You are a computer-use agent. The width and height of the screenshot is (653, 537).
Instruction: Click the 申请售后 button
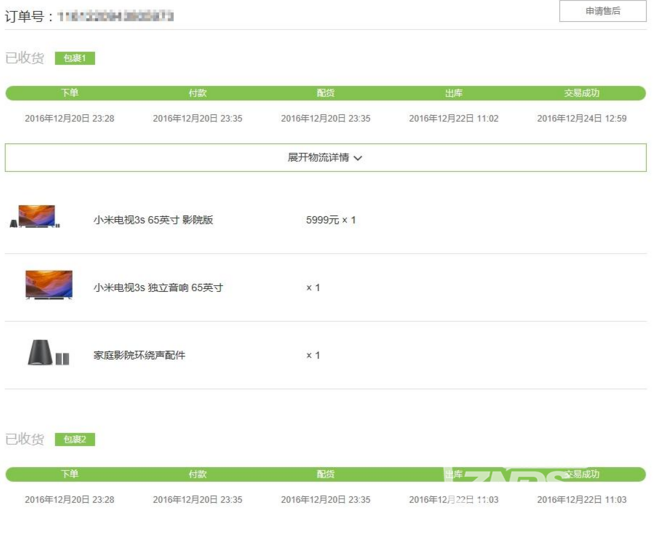(603, 11)
